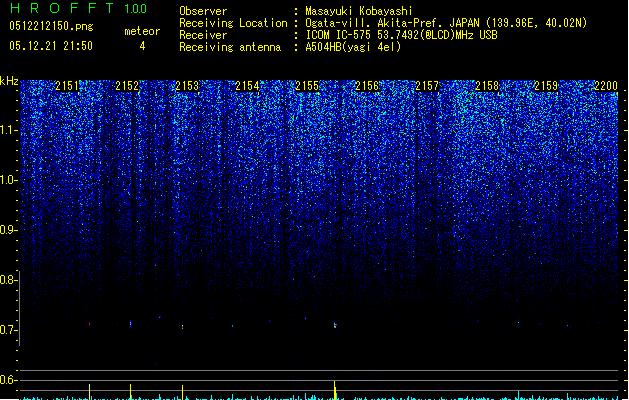Click the 0.9 kHz axis label
Screen dimensions: 629x400
click(9, 230)
